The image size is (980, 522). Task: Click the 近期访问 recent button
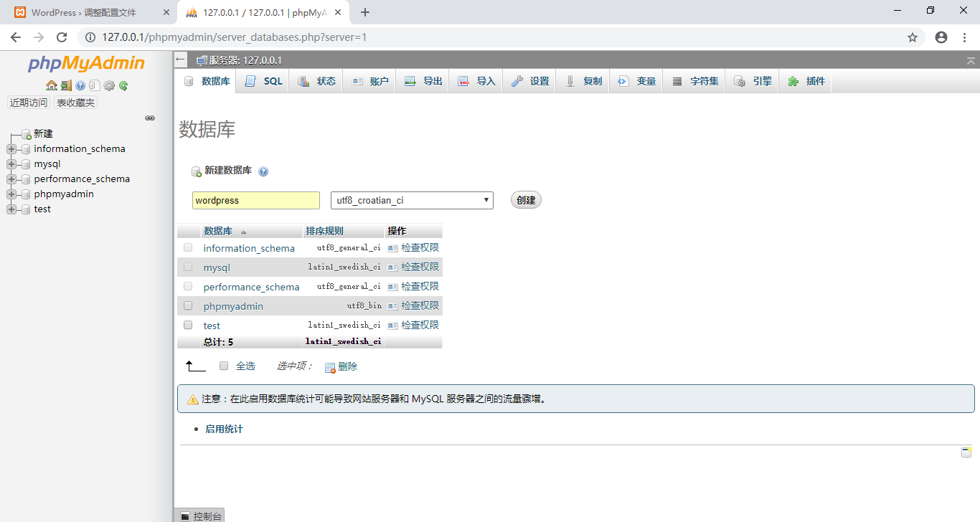28,103
